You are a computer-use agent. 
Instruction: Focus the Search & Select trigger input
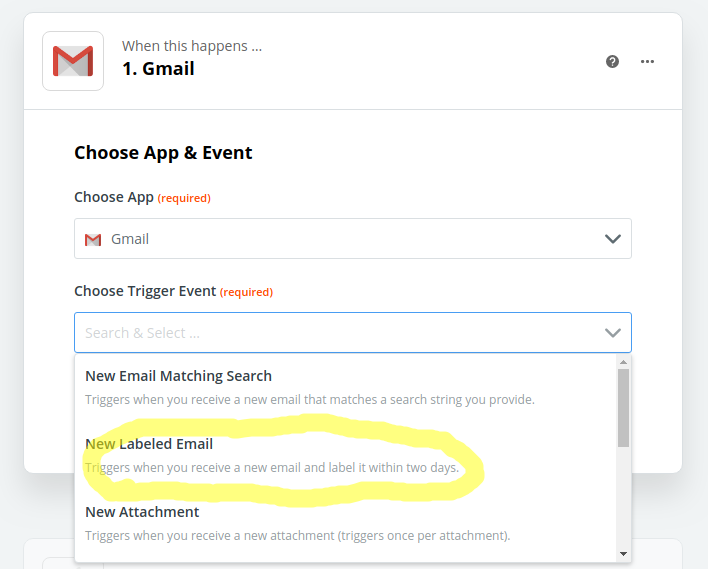point(353,332)
